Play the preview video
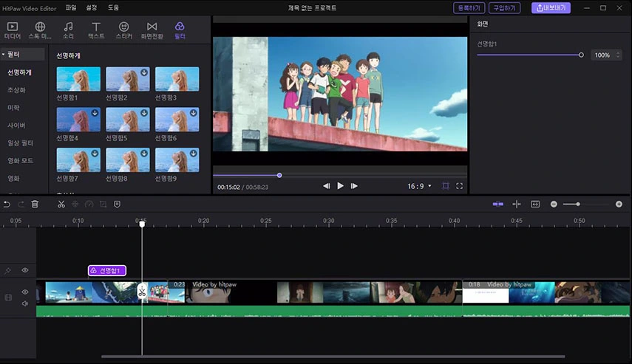This screenshot has height=364, width=632. click(340, 185)
